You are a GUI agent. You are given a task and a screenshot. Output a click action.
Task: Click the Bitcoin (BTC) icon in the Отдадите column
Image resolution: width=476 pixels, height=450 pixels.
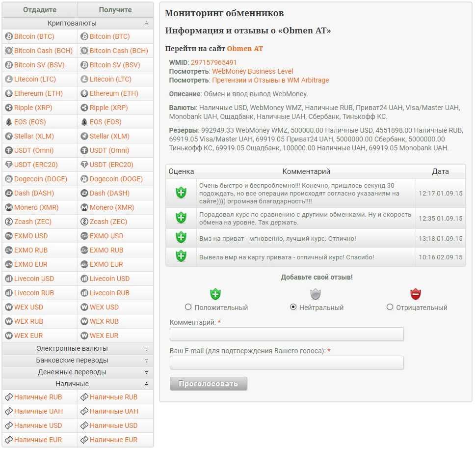[9, 36]
